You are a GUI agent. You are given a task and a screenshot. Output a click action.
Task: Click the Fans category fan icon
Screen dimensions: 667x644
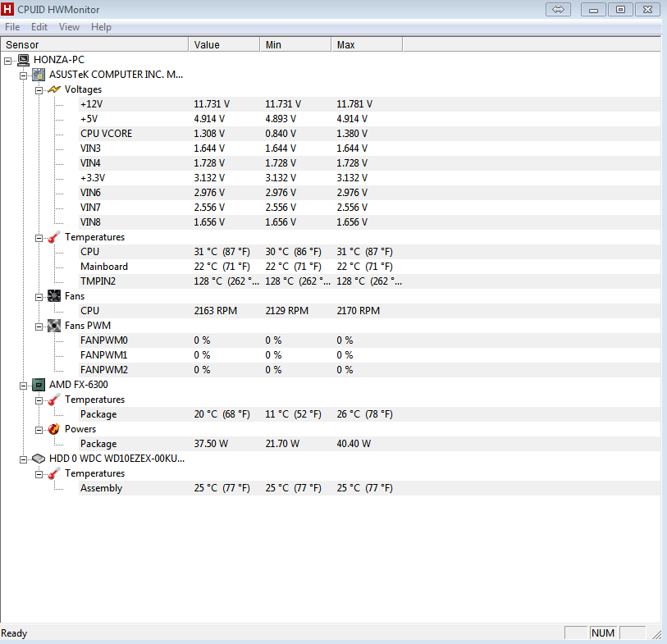54,296
